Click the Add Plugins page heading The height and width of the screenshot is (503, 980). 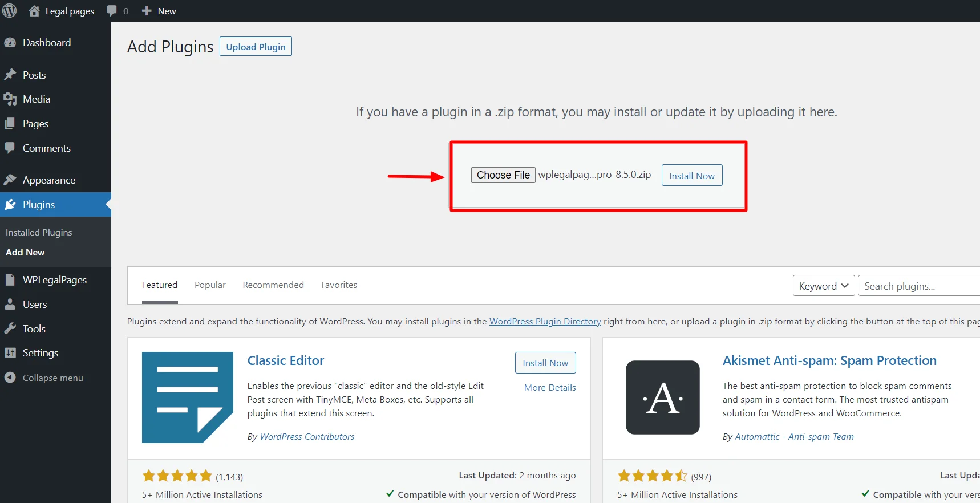(x=170, y=47)
